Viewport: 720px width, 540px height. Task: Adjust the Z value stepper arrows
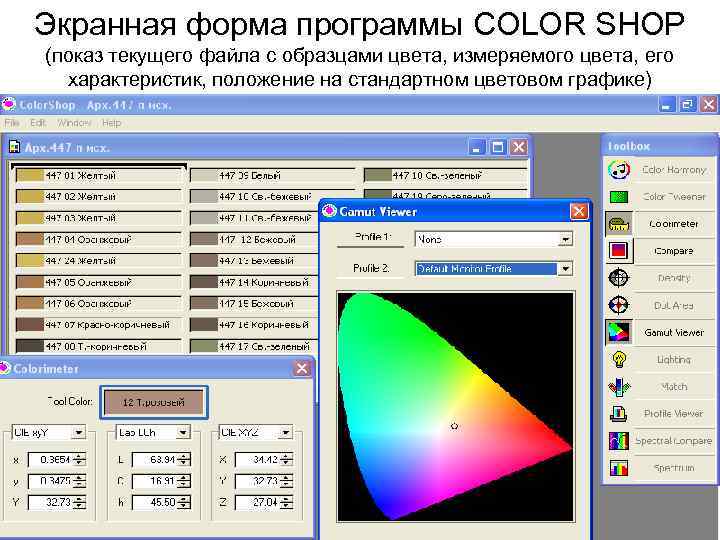(x=287, y=502)
